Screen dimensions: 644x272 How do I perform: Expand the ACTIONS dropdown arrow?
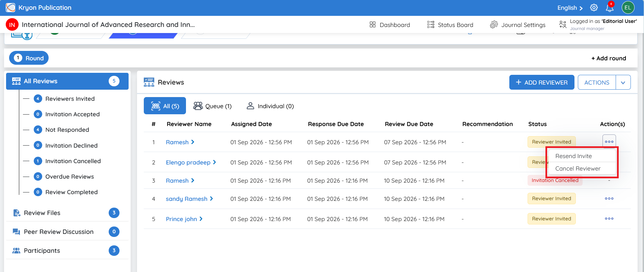pos(623,83)
